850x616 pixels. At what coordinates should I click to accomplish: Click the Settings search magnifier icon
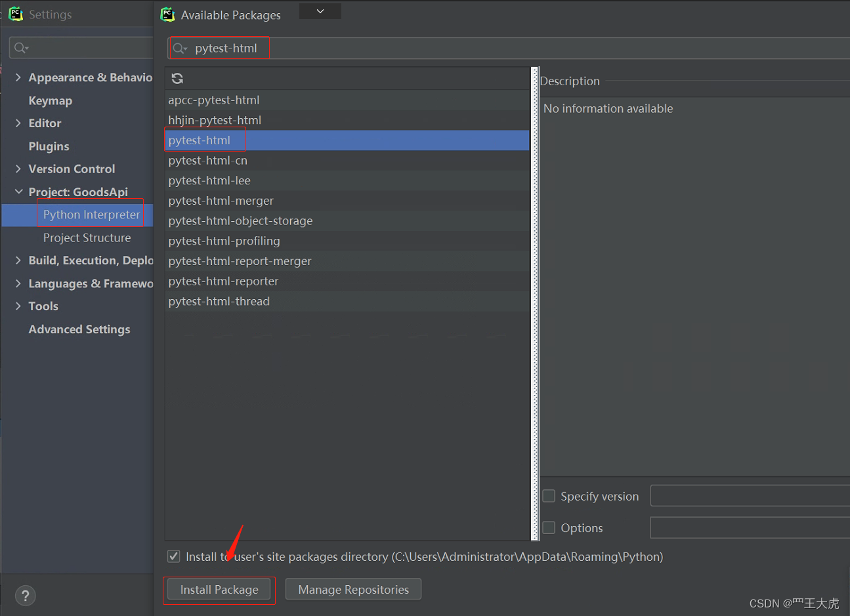(21, 48)
